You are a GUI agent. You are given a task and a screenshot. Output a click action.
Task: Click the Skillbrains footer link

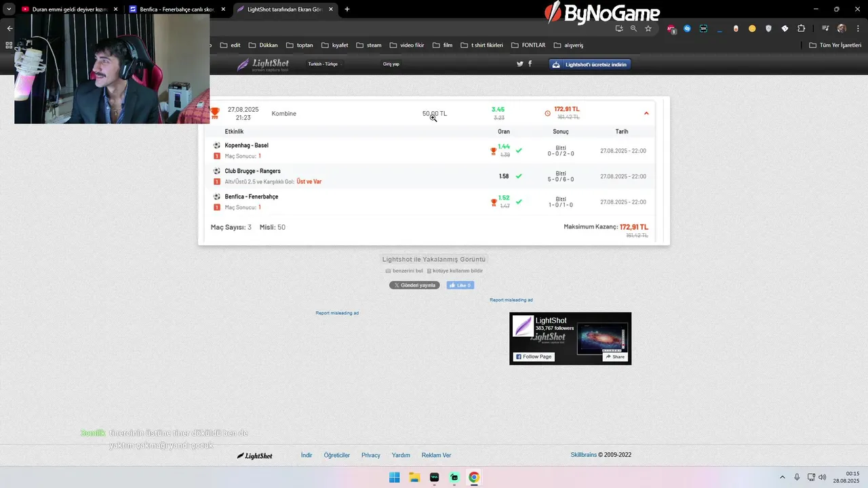584,455
